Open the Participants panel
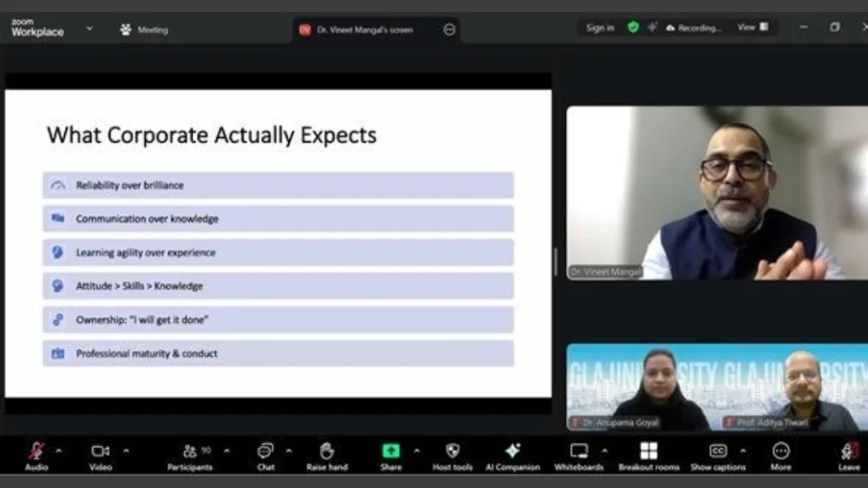 point(190,452)
